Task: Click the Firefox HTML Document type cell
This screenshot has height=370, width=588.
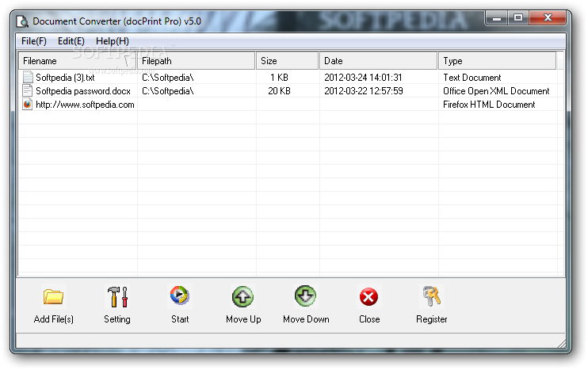Action: tap(489, 105)
